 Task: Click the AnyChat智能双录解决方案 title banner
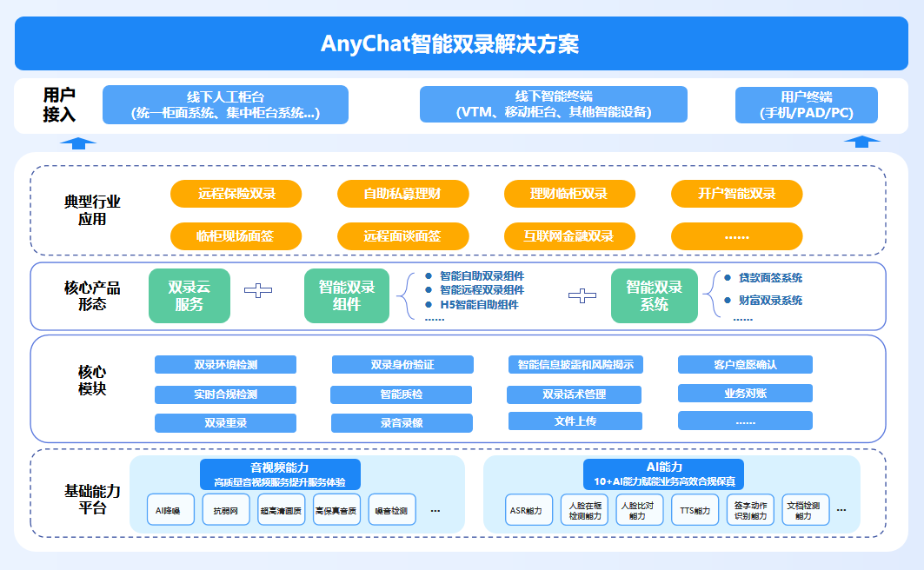click(462, 43)
